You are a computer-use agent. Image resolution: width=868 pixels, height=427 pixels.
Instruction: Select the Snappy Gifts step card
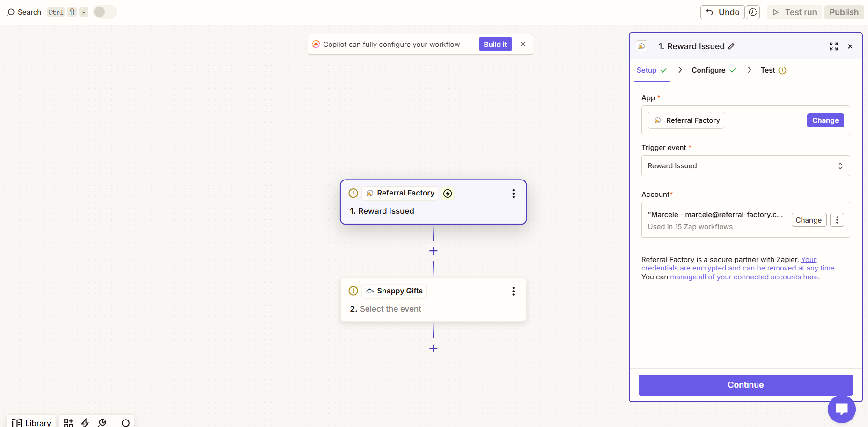click(434, 300)
